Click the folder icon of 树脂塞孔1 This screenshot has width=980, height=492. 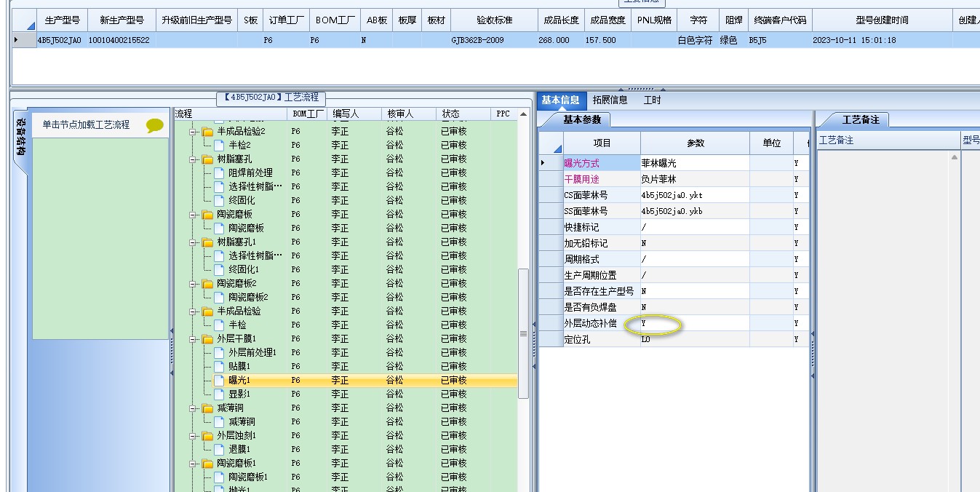[207, 242]
